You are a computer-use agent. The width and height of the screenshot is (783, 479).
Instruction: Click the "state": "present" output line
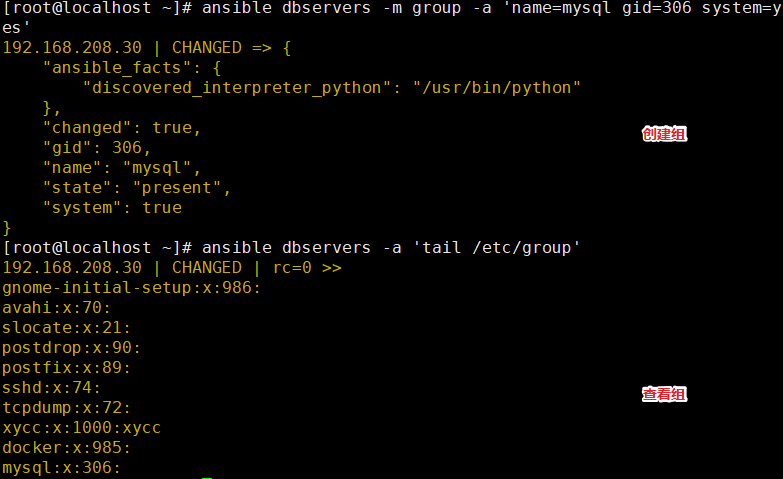click(x=137, y=188)
